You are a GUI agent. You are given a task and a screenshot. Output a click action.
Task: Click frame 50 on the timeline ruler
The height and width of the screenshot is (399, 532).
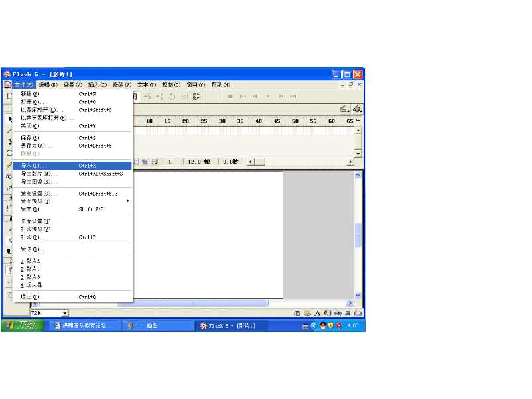pos(295,121)
